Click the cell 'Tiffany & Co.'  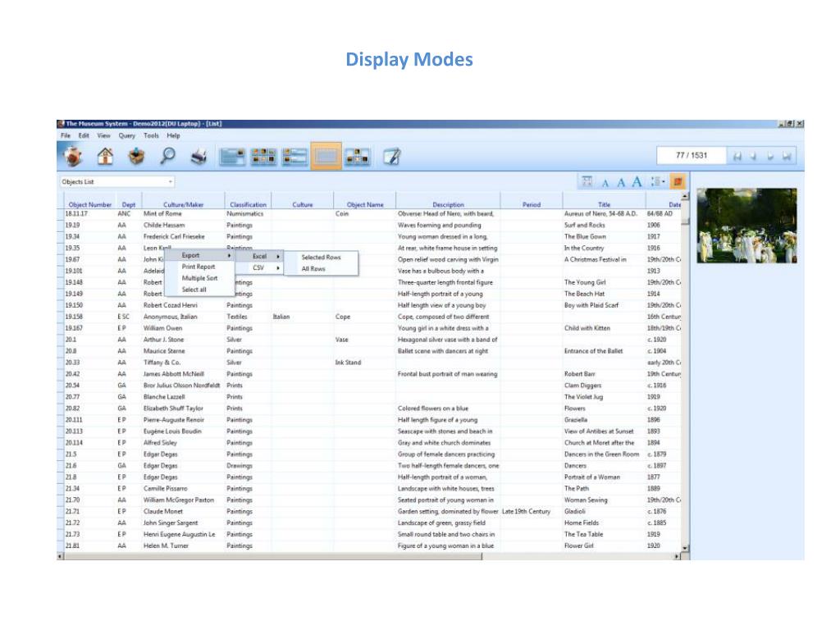pos(162,363)
